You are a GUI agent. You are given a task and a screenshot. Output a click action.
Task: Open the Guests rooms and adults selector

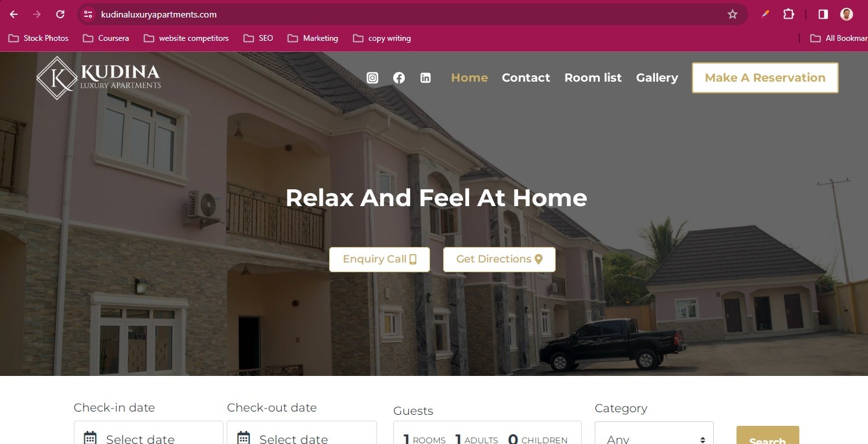487,433
